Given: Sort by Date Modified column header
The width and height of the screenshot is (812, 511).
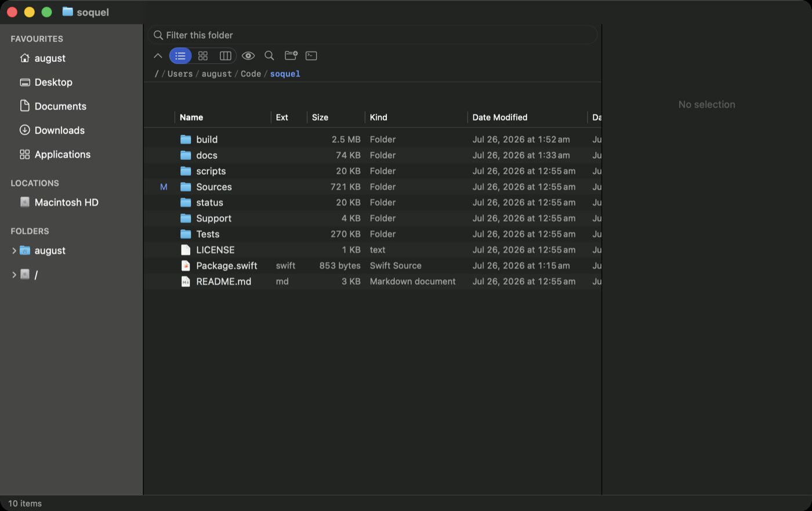Looking at the screenshot, I should tap(500, 117).
